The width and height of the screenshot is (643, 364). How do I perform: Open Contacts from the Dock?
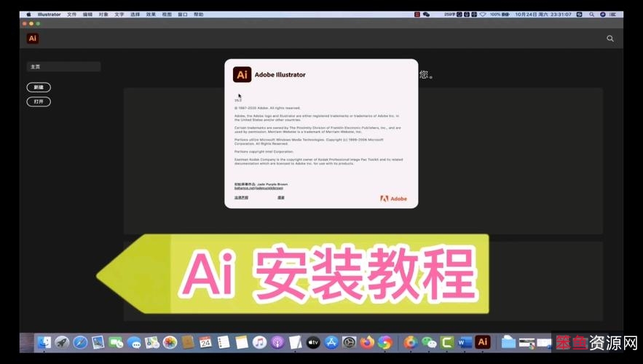[x=188, y=342]
